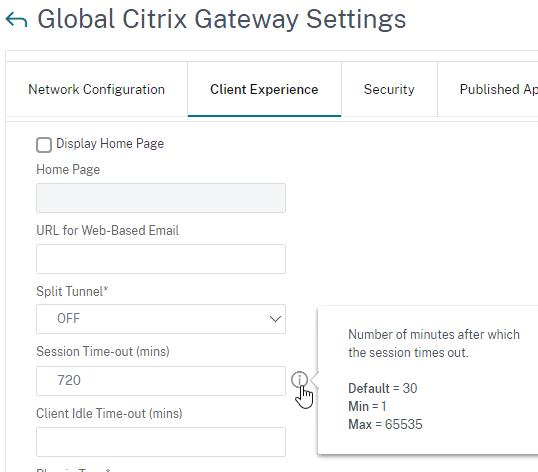The height and width of the screenshot is (472, 538).
Task: Click the Session Time-out field containing 720
Action: (161, 381)
